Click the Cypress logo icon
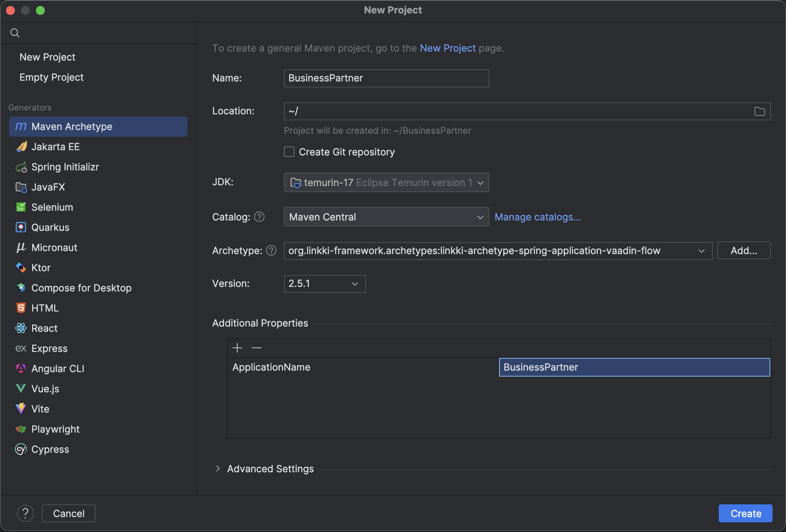Viewport: 786px width, 532px height. [21, 449]
